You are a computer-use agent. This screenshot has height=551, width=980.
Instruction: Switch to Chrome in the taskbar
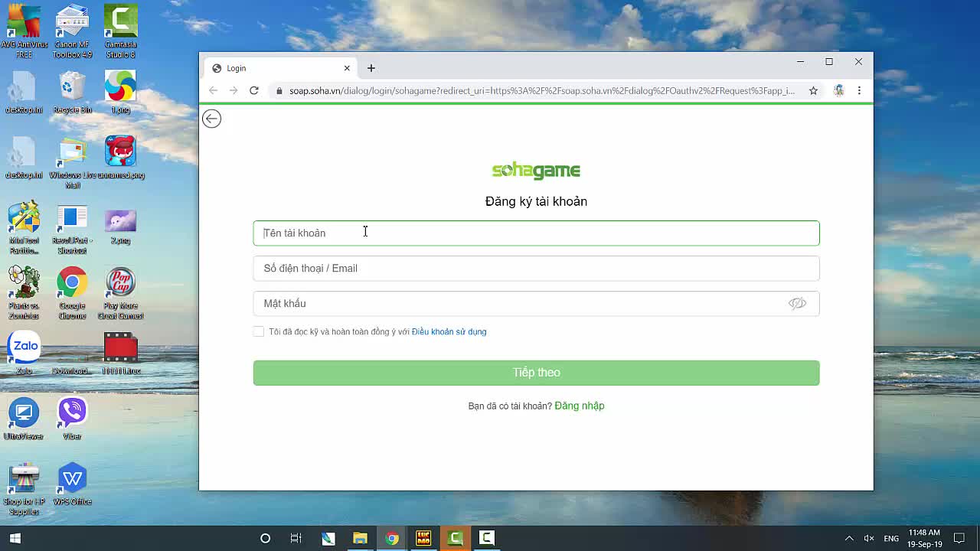click(x=391, y=538)
